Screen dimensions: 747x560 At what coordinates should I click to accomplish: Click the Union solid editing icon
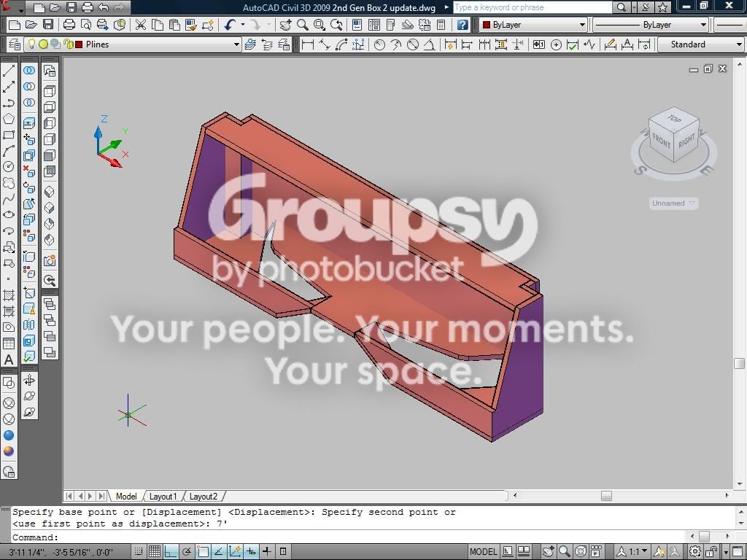[x=29, y=71]
